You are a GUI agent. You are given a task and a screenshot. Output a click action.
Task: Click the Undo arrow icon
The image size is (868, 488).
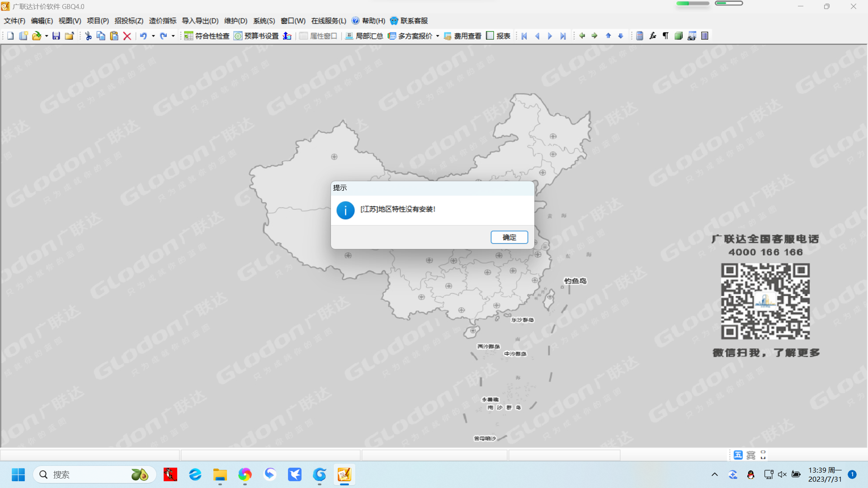[143, 36]
